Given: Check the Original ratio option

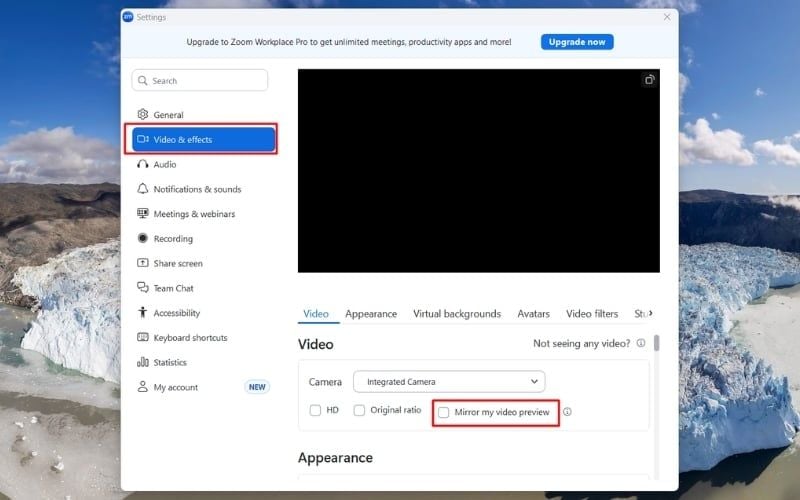Looking at the screenshot, I should [x=359, y=411].
